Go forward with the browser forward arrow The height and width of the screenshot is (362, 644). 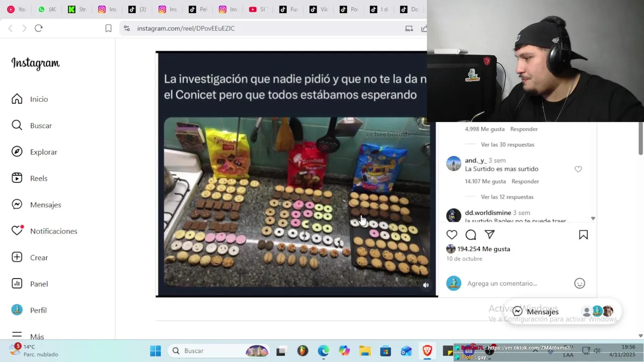[x=24, y=28]
